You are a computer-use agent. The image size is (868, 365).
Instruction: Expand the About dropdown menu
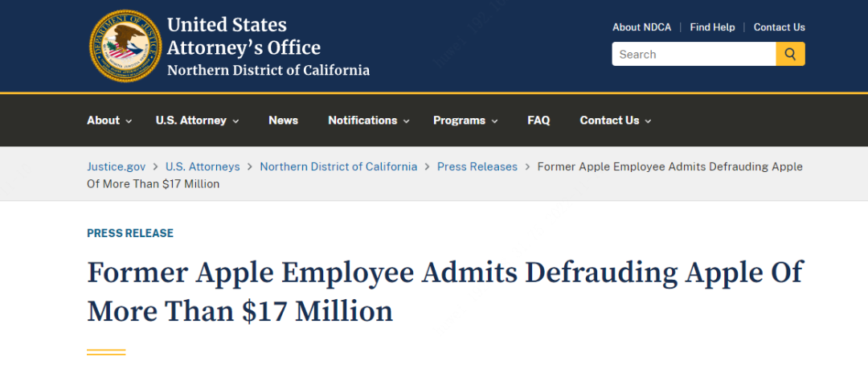coord(109,121)
